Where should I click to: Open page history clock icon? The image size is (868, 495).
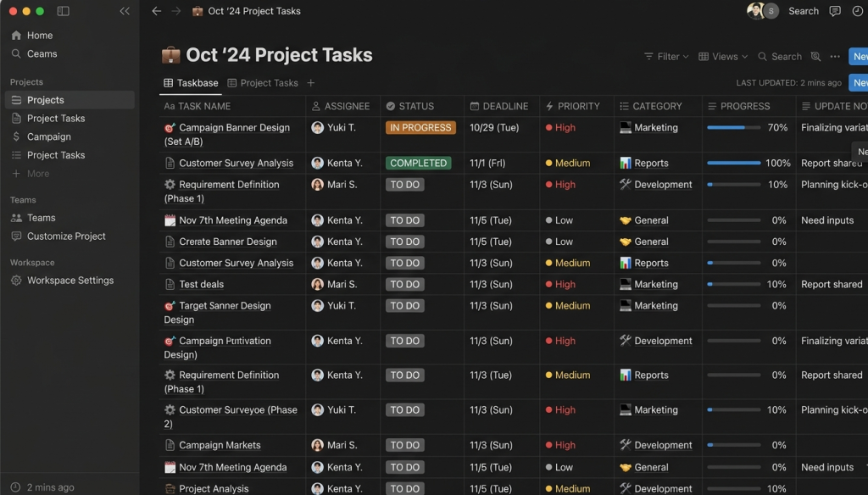(x=857, y=11)
